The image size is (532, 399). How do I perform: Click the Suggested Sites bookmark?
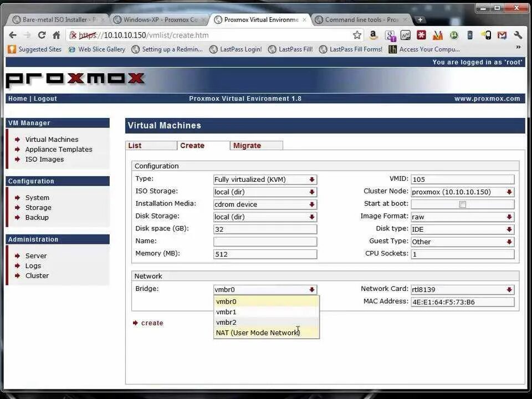[x=35, y=49]
